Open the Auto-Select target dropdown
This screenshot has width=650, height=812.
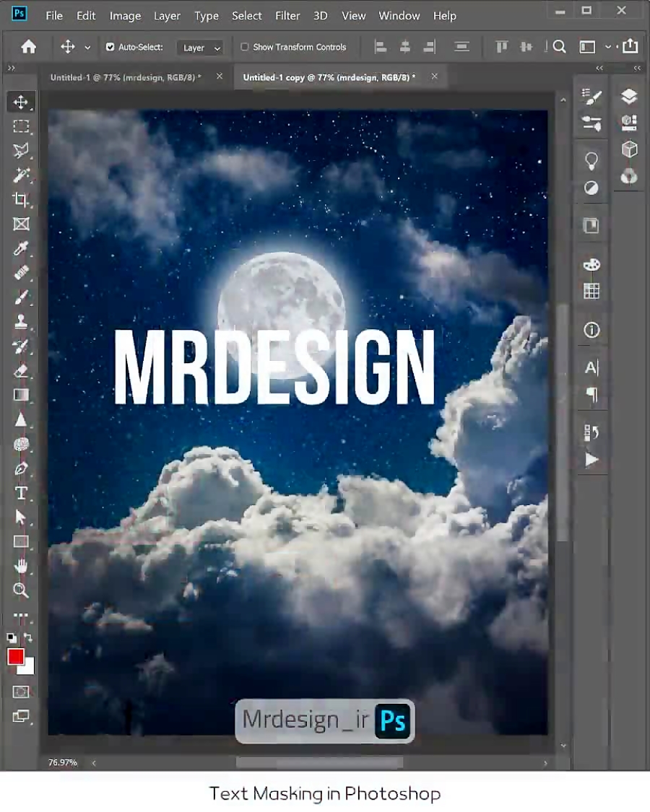coord(201,47)
